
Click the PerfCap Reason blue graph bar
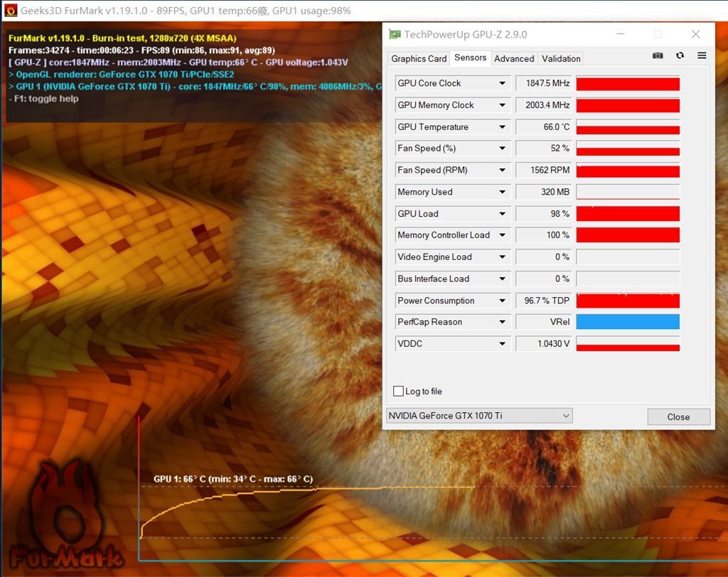(628, 322)
